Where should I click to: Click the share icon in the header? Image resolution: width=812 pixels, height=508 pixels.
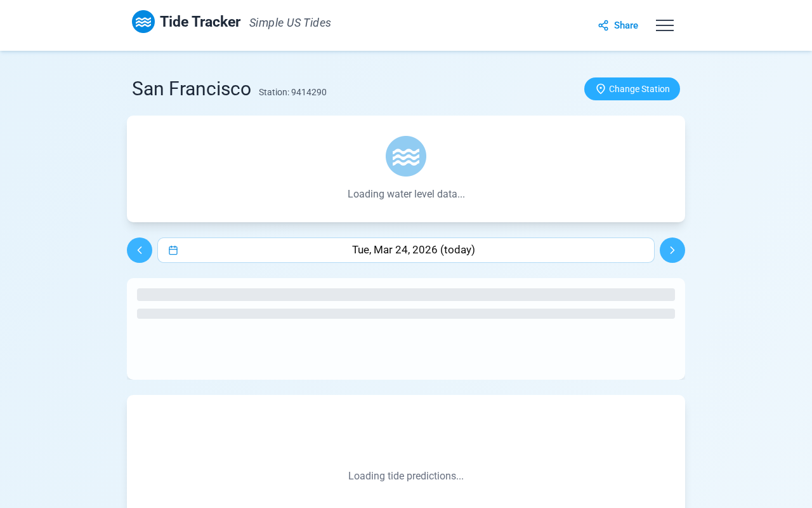(x=603, y=25)
